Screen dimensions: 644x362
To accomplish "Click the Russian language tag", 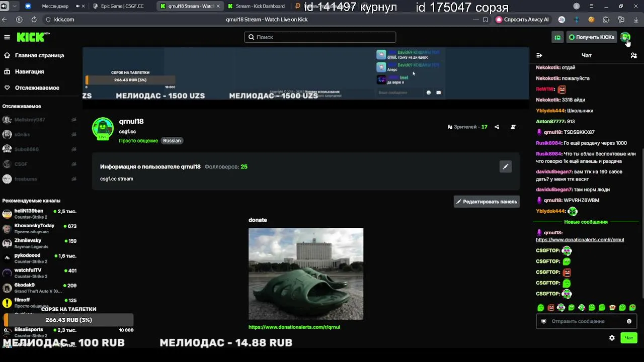I will click(172, 141).
